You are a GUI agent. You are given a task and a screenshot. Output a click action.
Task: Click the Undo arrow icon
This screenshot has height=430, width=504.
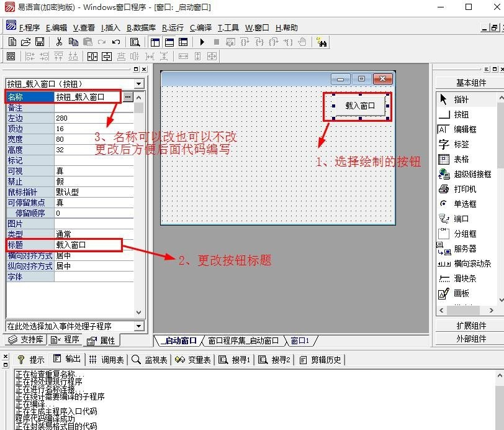(x=116, y=42)
